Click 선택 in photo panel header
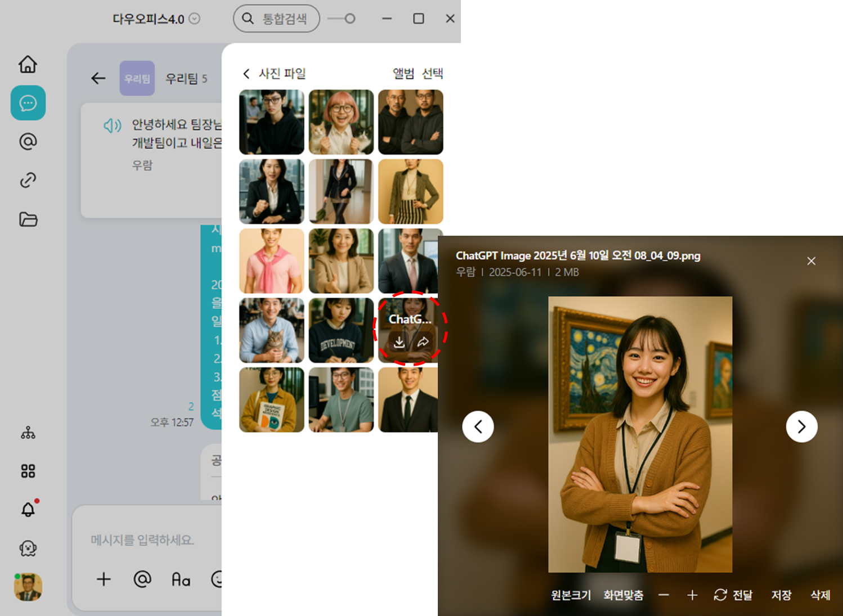Image resolution: width=843 pixels, height=616 pixels. [x=432, y=74]
